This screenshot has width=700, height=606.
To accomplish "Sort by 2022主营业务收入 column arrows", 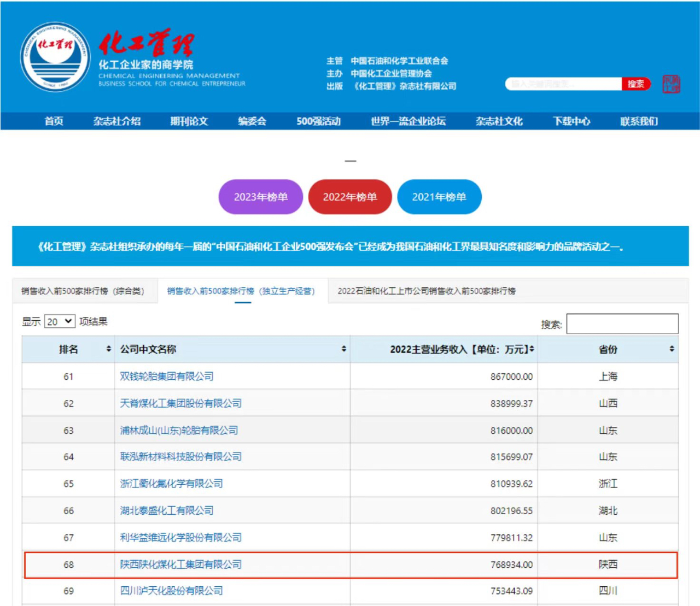I will [532, 349].
